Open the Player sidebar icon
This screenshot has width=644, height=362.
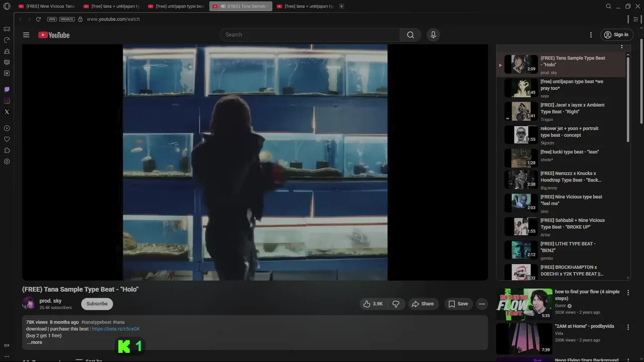(x=7, y=128)
